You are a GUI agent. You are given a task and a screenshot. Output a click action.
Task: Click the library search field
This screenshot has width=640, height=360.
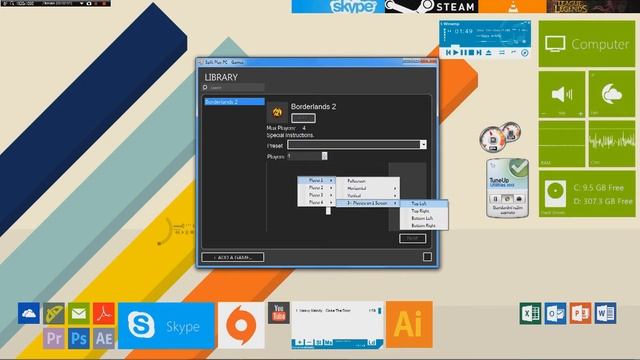point(237,87)
